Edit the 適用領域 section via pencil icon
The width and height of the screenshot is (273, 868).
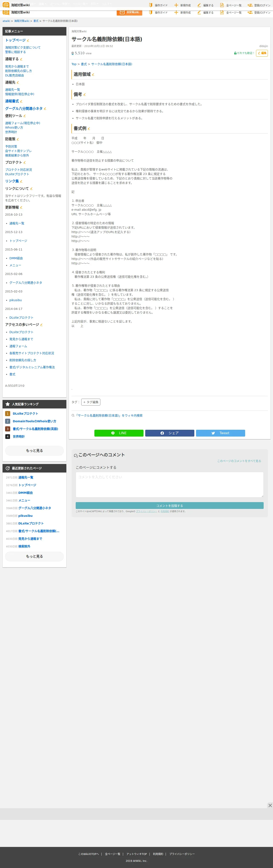93,74
